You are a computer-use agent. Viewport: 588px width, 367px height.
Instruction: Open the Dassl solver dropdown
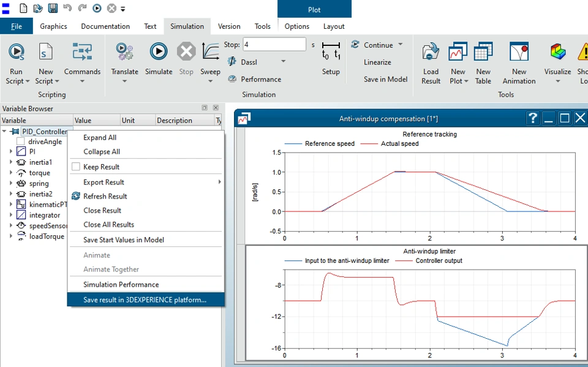click(283, 61)
